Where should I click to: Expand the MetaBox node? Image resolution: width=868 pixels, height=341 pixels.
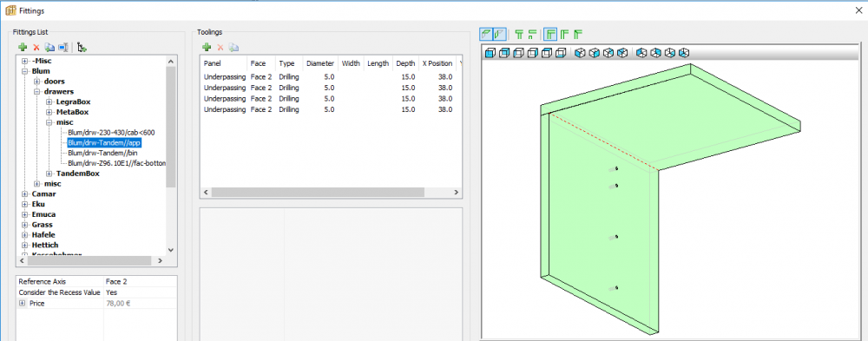[49, 113]
